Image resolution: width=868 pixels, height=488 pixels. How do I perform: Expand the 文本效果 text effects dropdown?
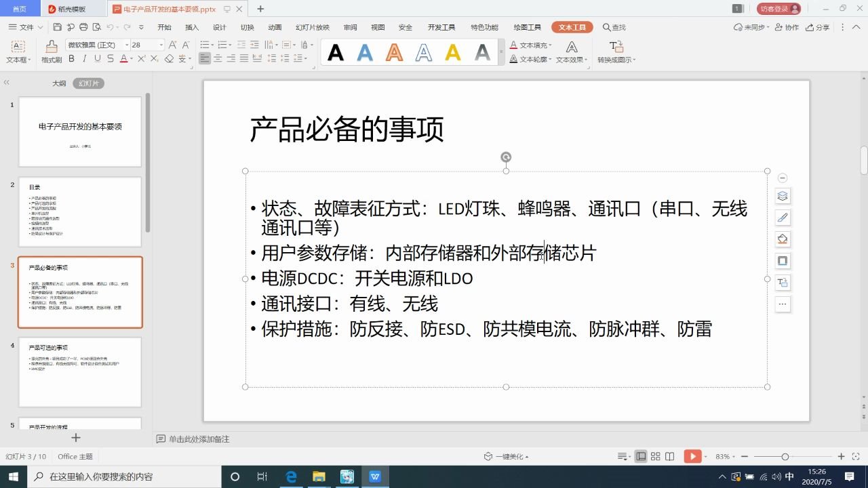(587, 60)
